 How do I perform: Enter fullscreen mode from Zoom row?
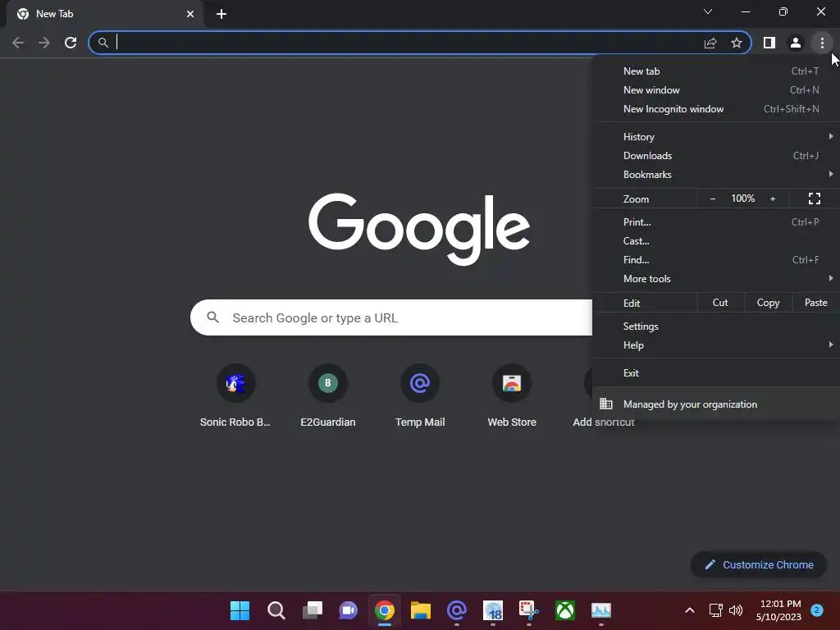click(x=815, y=199)
